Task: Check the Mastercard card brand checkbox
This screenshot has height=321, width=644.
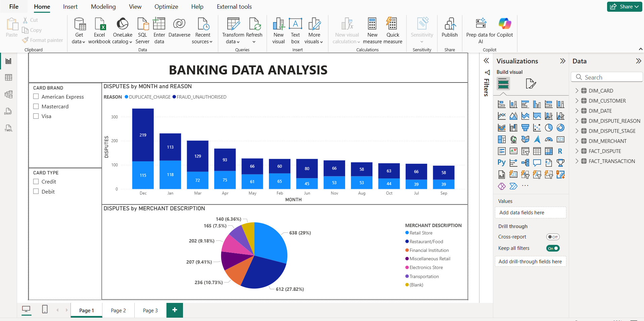Action: [x=36, y=107]
